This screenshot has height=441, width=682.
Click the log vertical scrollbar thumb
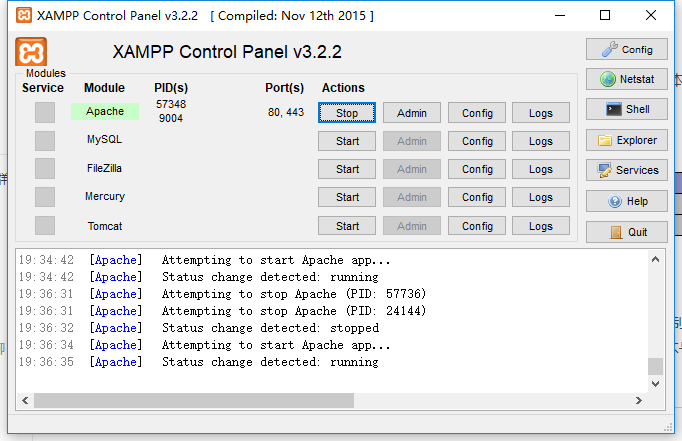[x=655, y=366]
